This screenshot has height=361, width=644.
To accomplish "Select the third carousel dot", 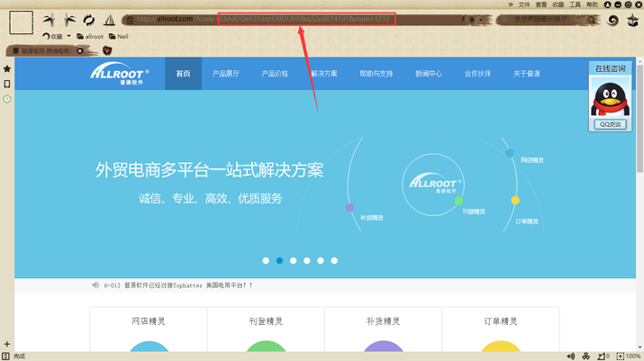I will [x=294, y=261].
